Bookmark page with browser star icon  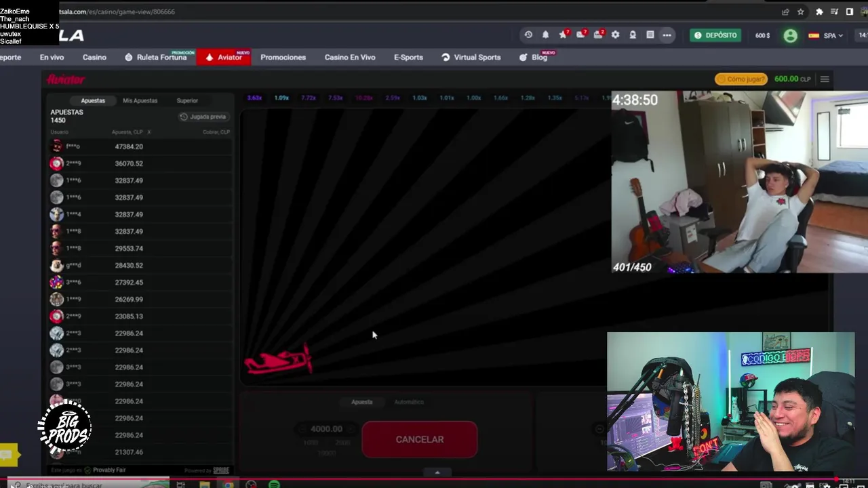tap(801, 12)
